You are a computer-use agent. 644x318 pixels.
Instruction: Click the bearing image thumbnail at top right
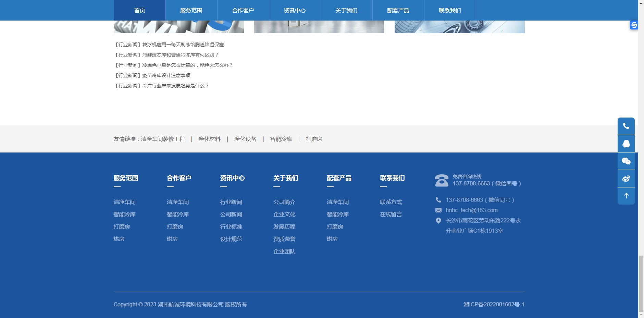459,27
